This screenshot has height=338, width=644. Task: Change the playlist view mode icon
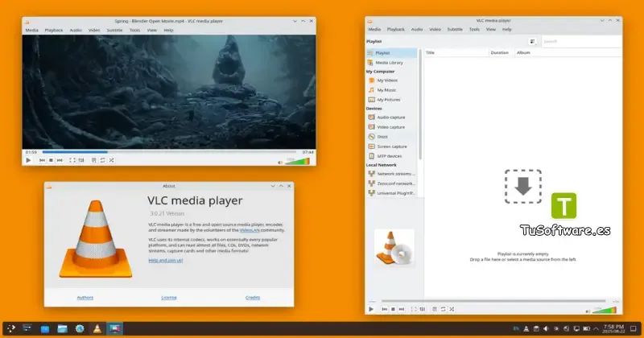pyautogui.click(x=532, y=42)
